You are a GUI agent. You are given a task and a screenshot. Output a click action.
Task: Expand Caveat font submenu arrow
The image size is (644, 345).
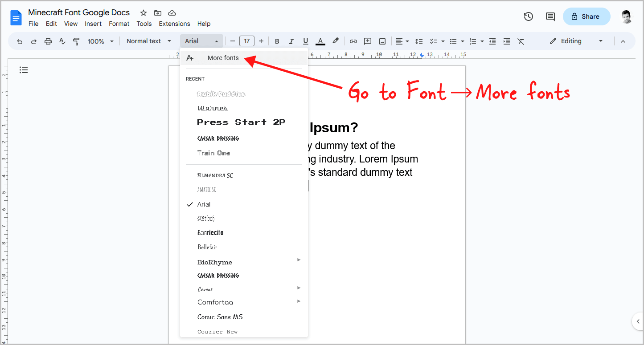(299, 288)
